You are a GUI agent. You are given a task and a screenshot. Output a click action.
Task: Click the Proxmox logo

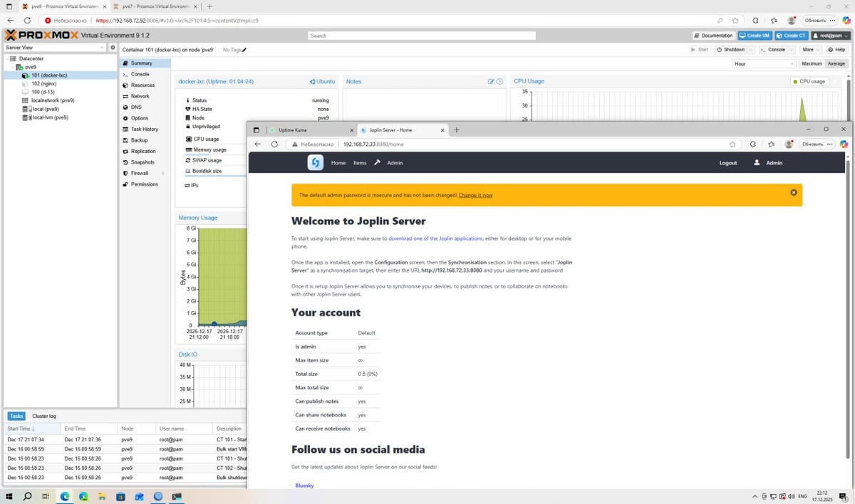click(x=41, y=35)
